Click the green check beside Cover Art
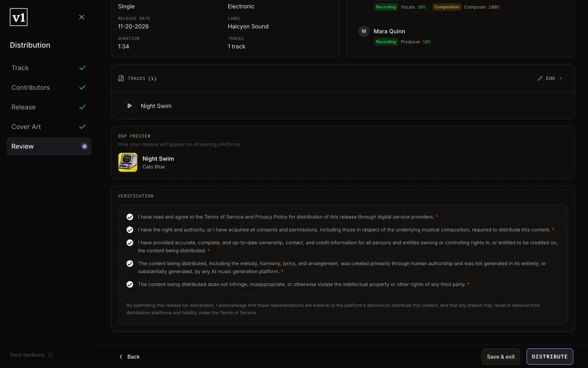This screenshot has height=368, width=588. (83, 126)
